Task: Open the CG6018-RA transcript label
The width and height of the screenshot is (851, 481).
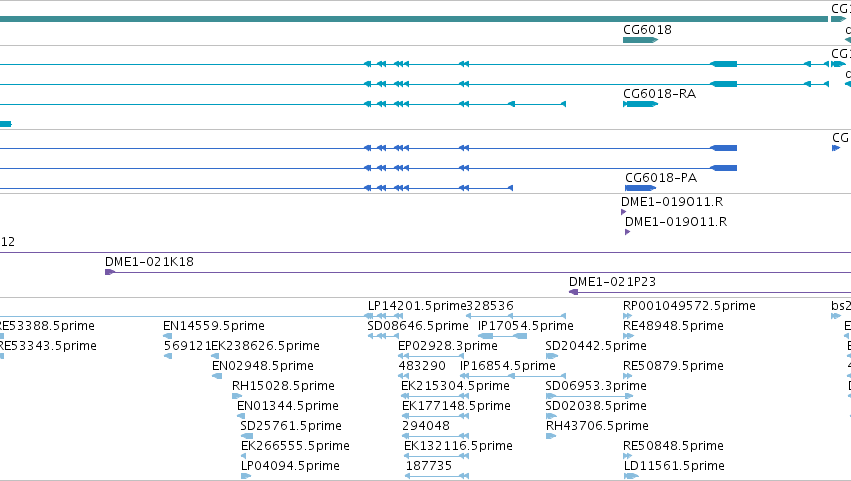Action: click(x=659, y=94)
